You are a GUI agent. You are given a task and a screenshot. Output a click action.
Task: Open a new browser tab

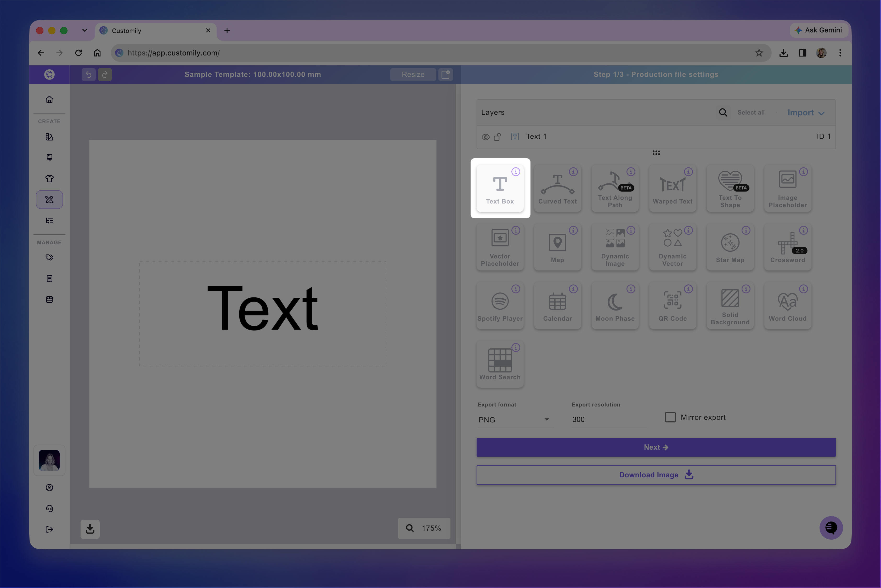227,30
